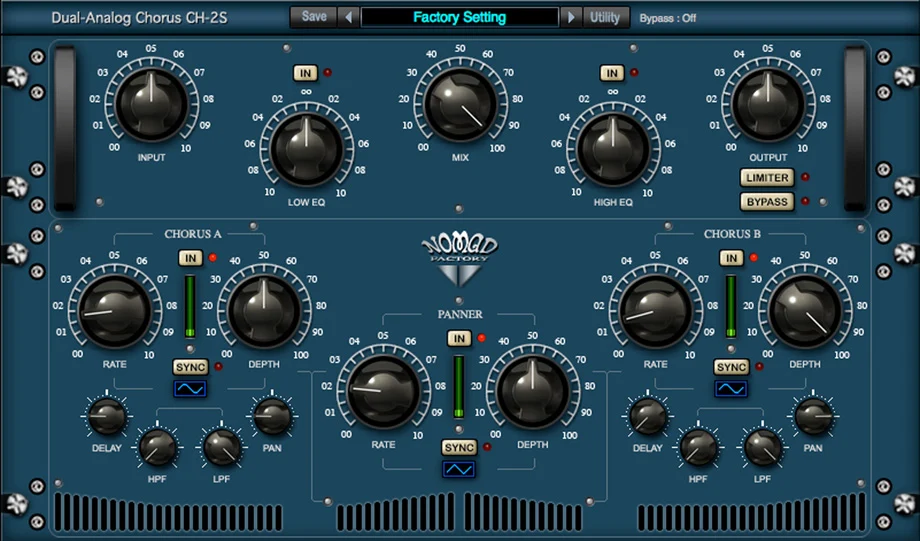Toggle the Chorus A IN switch
920x541 pixels.
pyautogui.click(x=191, y=258)
